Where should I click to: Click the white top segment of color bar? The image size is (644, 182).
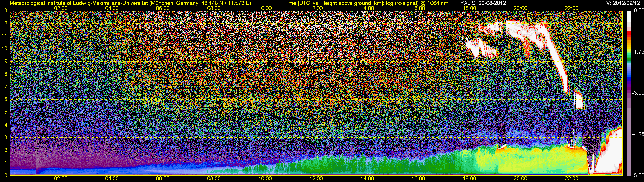629,16
